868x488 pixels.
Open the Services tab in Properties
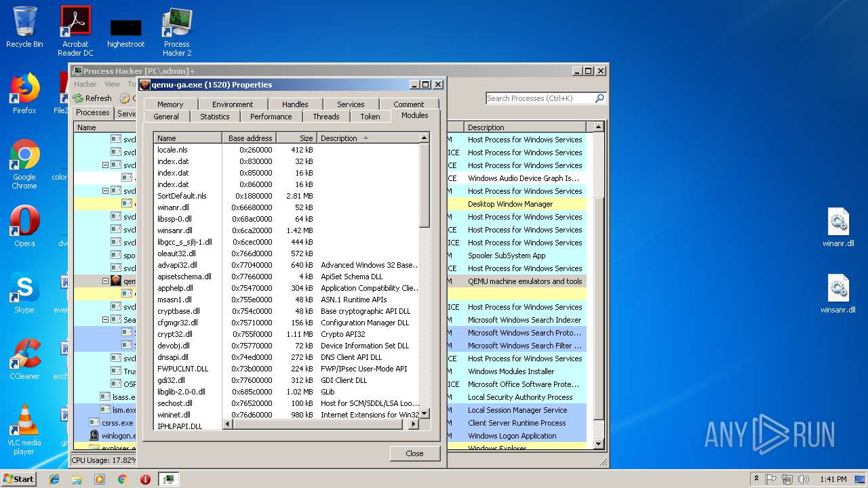click(351, 104)
